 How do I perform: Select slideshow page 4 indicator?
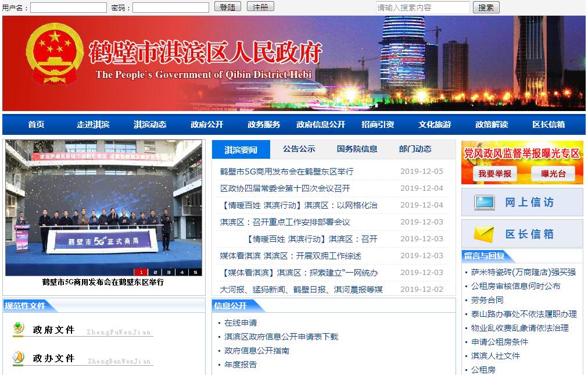pyautogui.click(x=182, y=272)
